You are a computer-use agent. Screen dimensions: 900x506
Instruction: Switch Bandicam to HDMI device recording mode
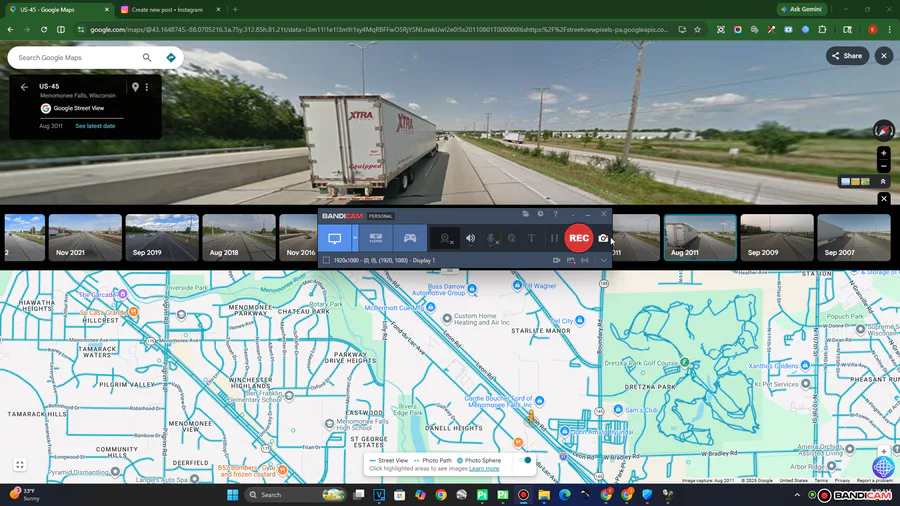[376, 238]
